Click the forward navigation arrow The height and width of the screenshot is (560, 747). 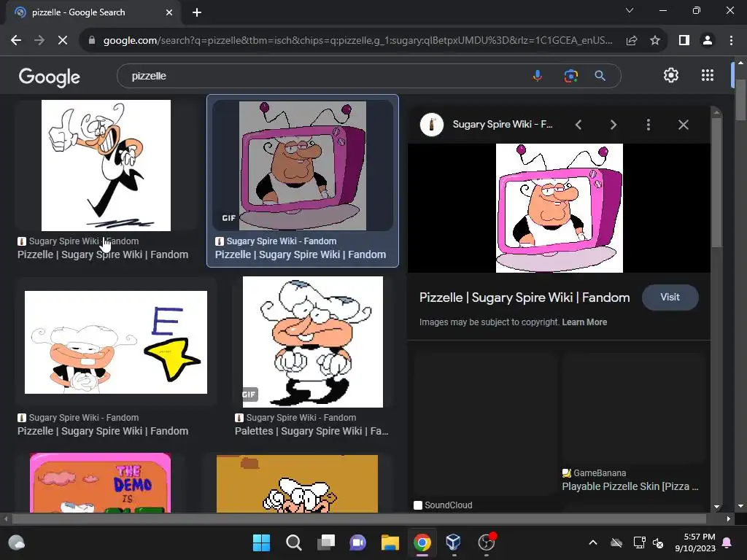click(39, 41)
